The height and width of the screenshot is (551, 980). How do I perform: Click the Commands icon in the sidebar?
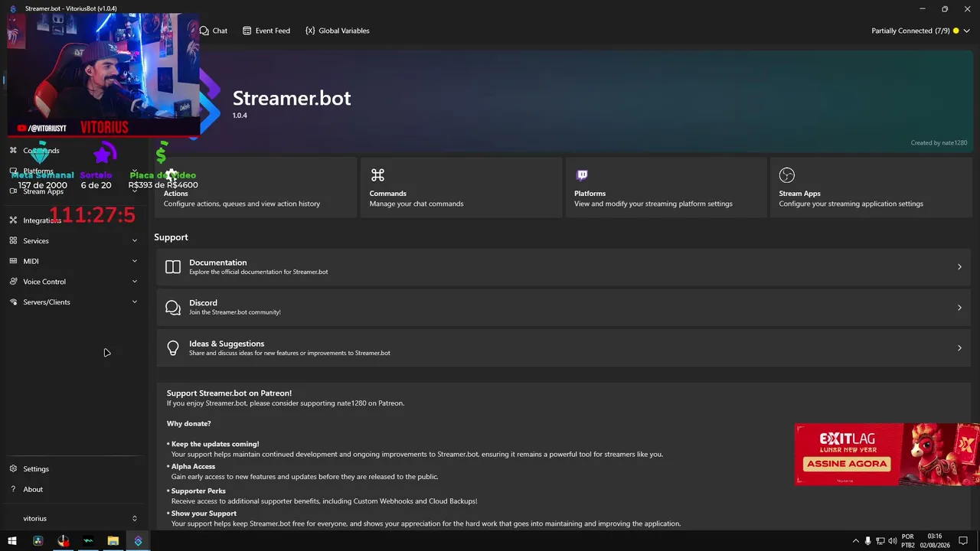click(x=13, y=151)
